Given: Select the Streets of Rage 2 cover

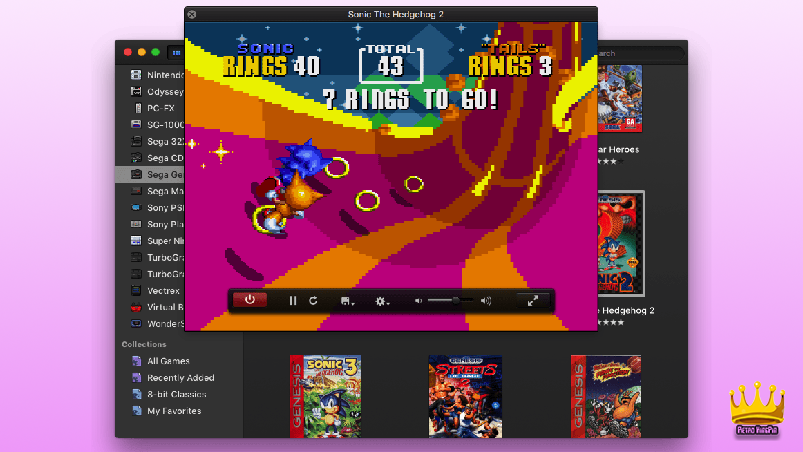Looking at the screenshot, I should pyautogui.click(x=465, y=396).
